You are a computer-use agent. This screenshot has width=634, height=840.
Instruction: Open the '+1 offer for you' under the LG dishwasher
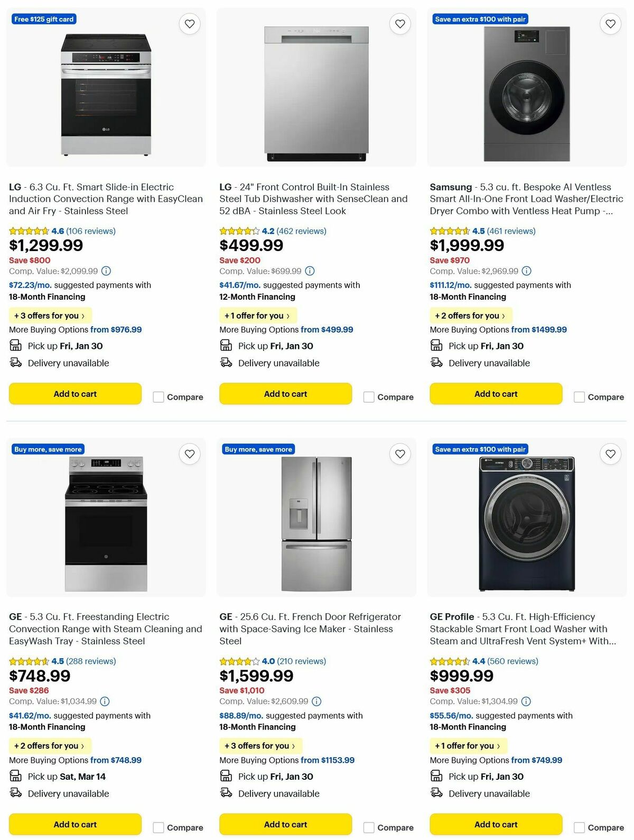click(x=257, y=316)
